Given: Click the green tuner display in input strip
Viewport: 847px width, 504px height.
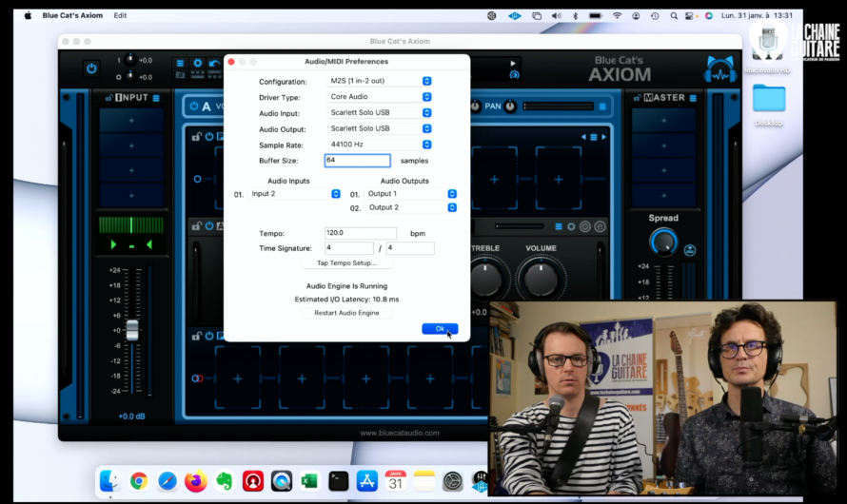Looking at the screenshot, I should coord(131,225).
